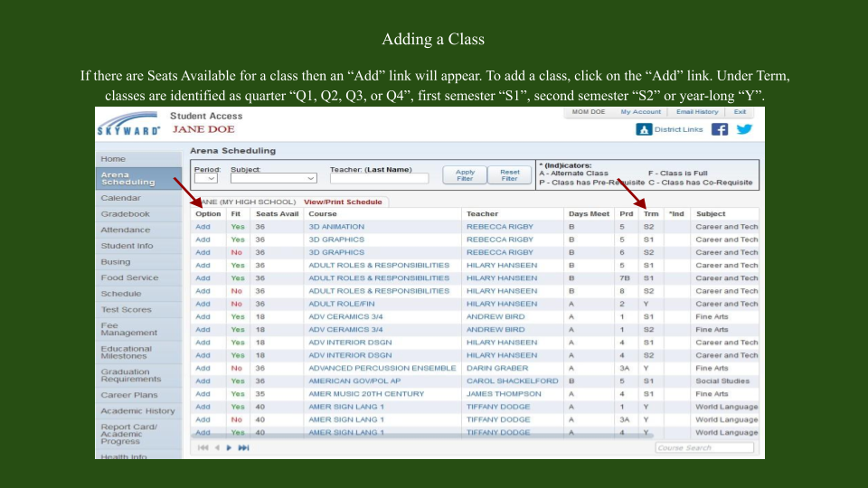
Task: Jump to last page of courses
Action: (243, 447)
